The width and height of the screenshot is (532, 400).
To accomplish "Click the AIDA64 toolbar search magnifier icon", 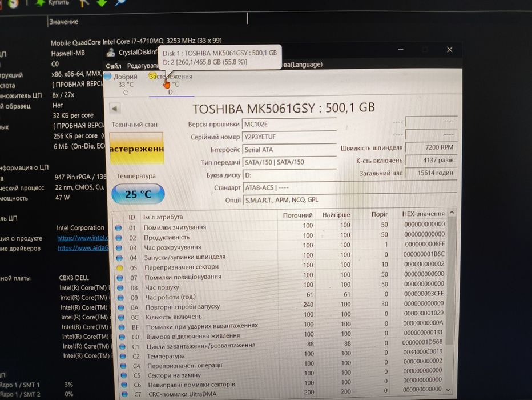I will point(119,2).
